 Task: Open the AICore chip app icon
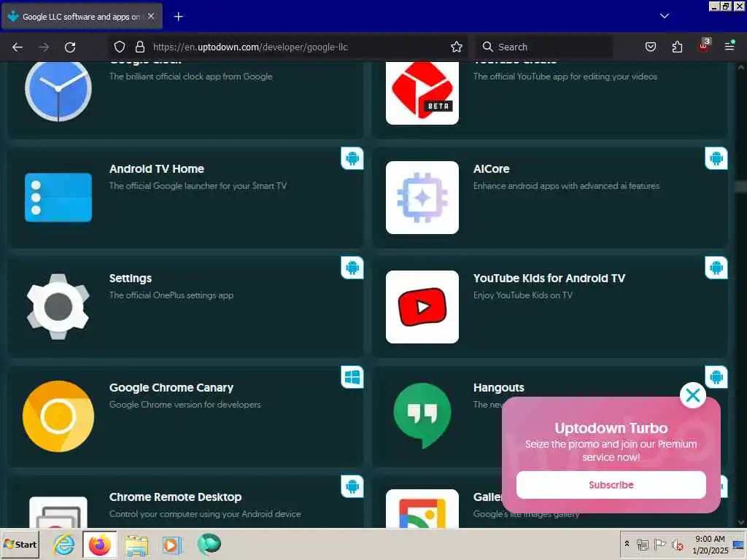point(422,197)
